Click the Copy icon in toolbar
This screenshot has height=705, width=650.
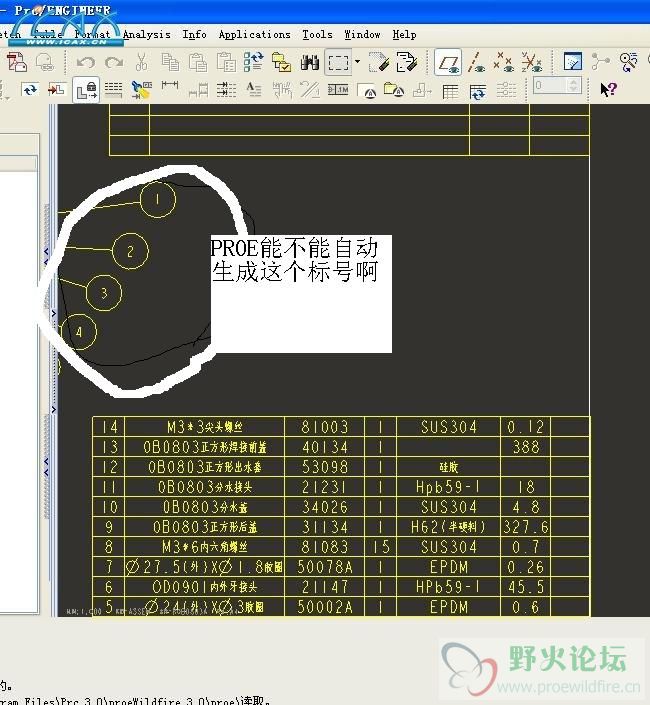(170, 62)
